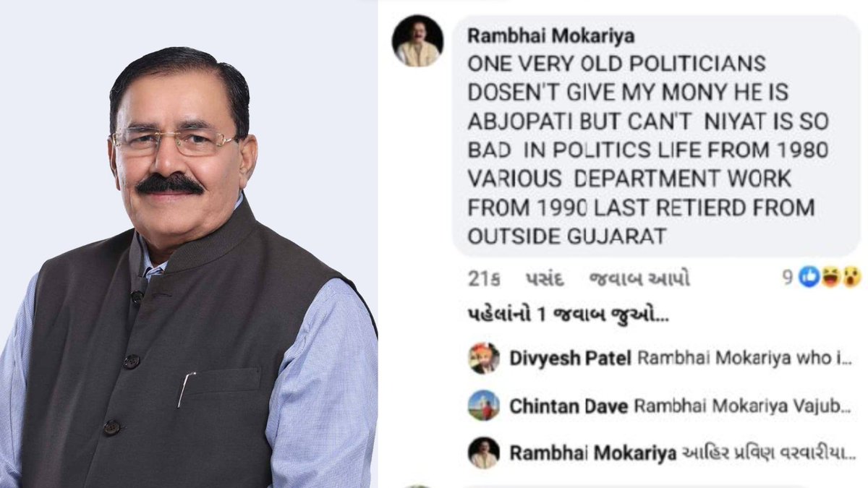View the reaction count of 9
The width and height of the screenshot is (868, 488).
[788, 277]
